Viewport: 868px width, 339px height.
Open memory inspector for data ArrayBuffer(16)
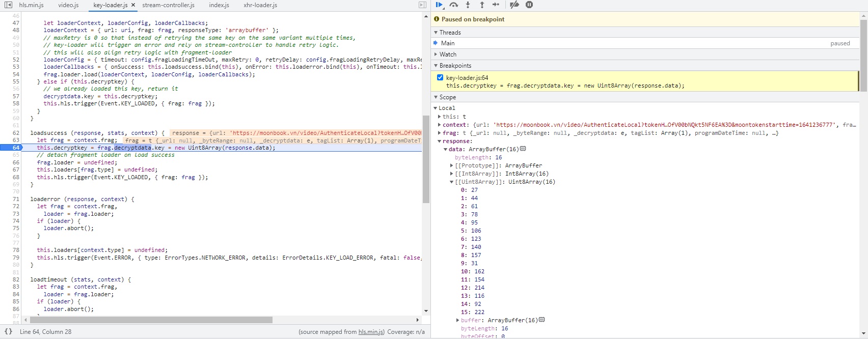[523, 149]
